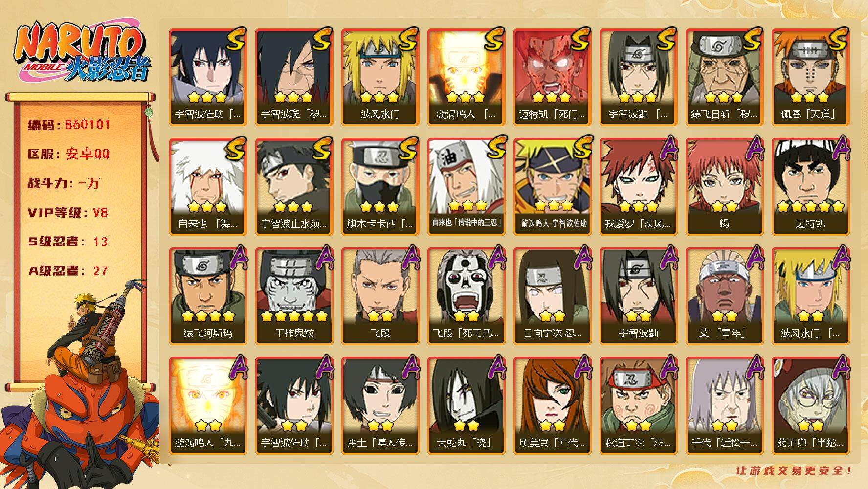Viewport: 868px width, 489px height.
Task: Open the 宇智波鼬 A-rank card
Action: point(638,296)
